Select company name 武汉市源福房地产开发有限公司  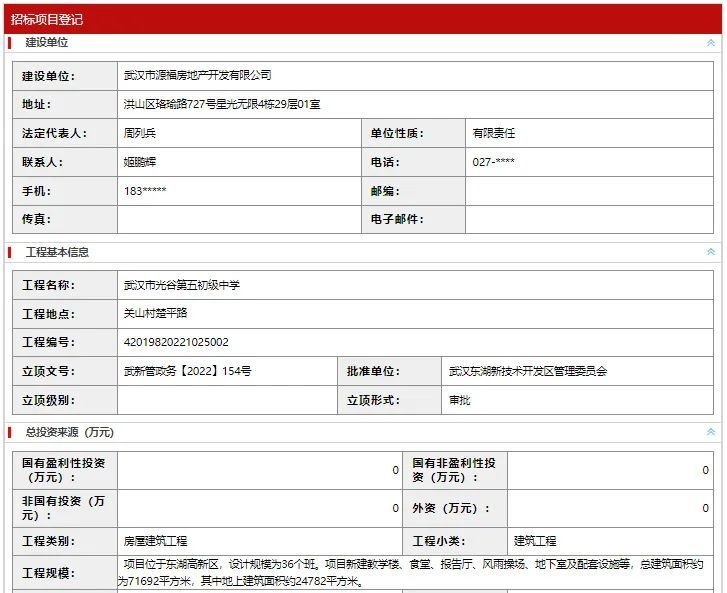click(198, 75)
